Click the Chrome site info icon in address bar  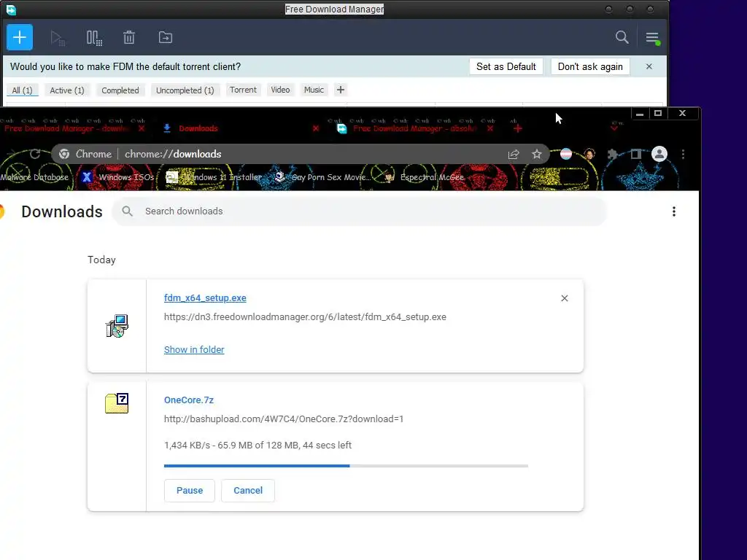tap(64, 154)
